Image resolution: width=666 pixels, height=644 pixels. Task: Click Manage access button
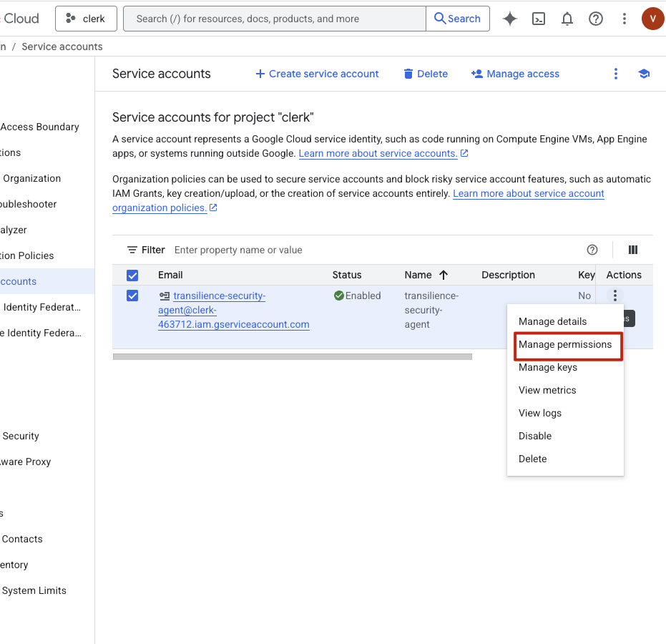point(515,74)
